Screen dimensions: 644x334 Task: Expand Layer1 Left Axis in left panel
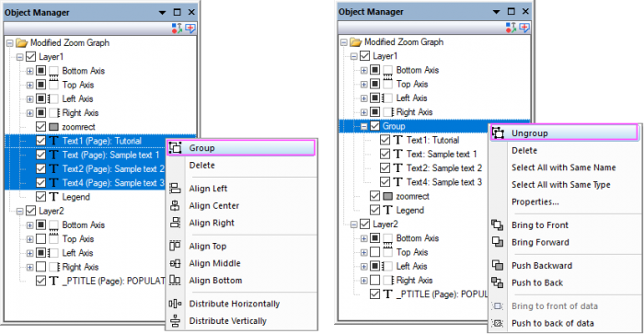tap(29, 99)
